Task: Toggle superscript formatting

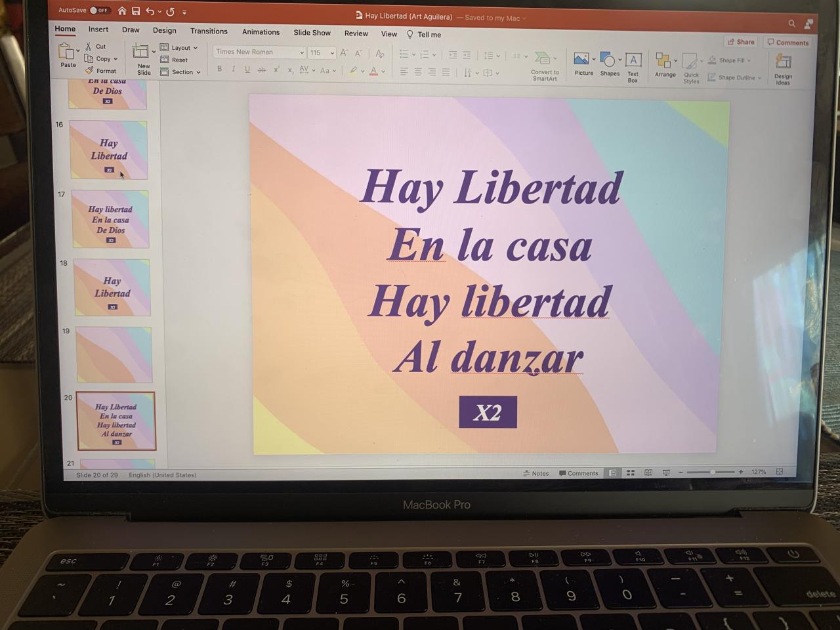Action: 276,70
